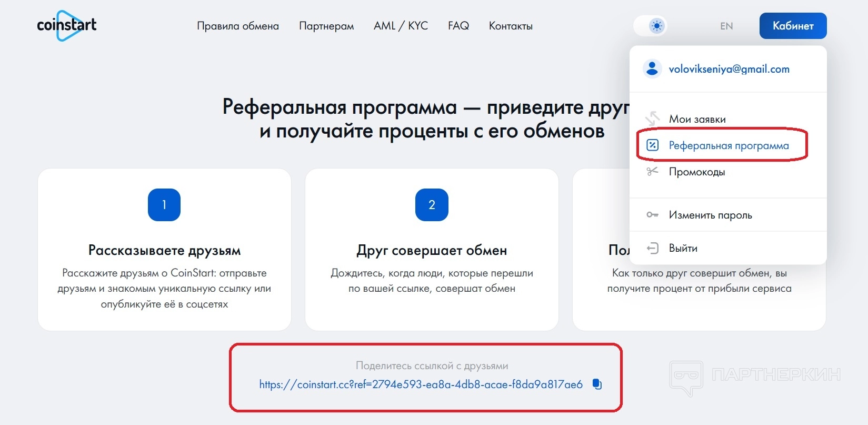Click the coinstart logo
This screenshot has width=868, height=425.
click(67, 25)
